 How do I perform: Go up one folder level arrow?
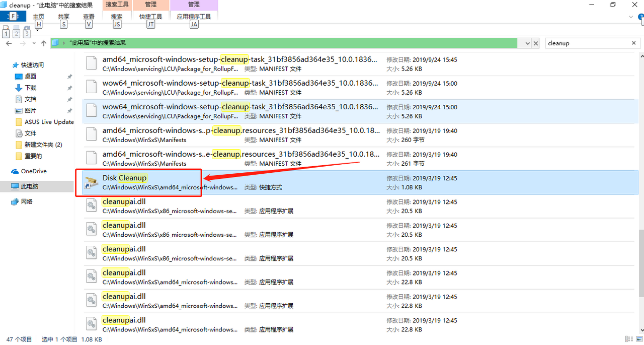tap(44, 43)
